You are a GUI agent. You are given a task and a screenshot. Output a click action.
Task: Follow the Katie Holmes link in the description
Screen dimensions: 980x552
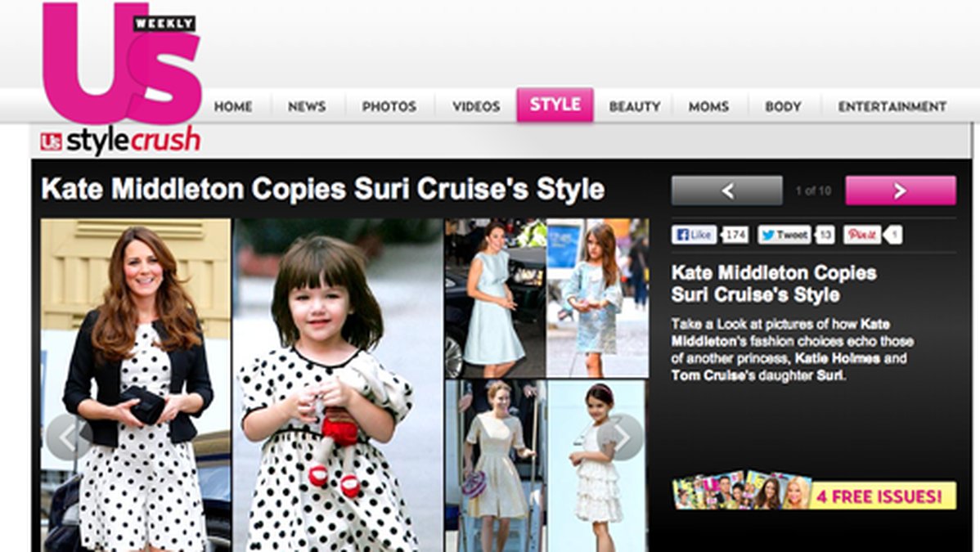[838, 359]
